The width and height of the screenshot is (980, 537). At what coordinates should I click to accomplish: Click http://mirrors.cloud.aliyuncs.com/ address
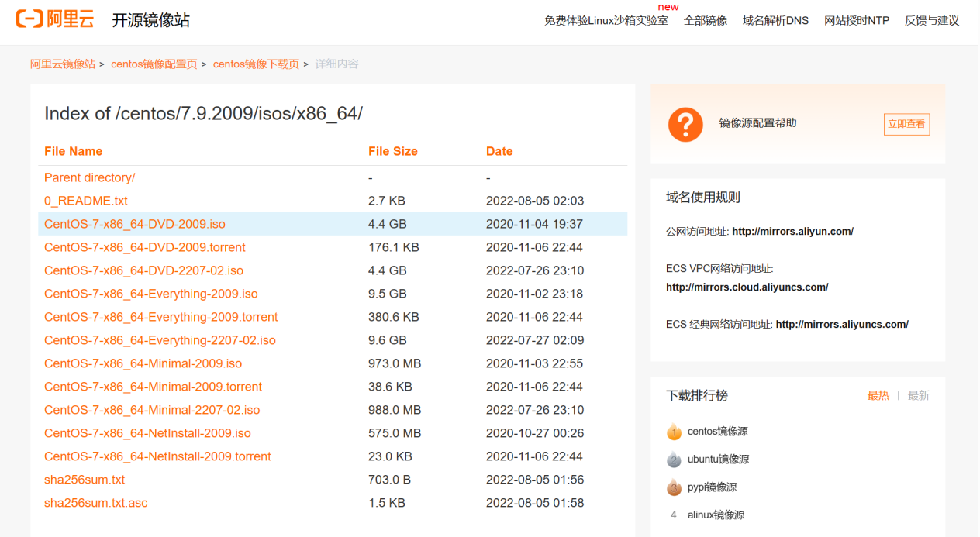(x=747, y=287)
